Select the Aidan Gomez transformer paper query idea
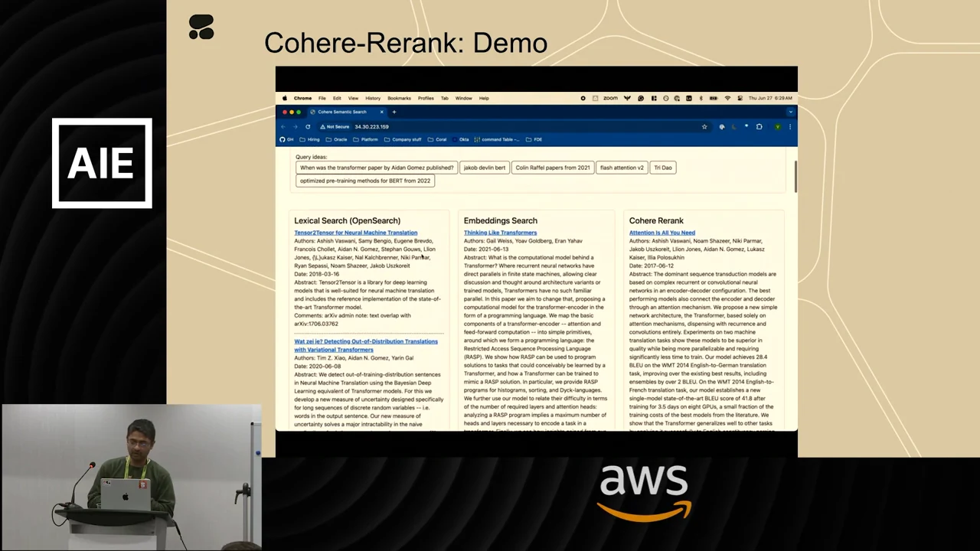 [x=377, y=168]
